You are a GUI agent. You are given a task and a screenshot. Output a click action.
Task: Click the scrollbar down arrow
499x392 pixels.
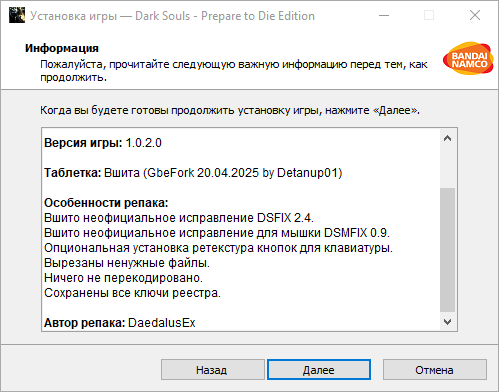point(447,322)
